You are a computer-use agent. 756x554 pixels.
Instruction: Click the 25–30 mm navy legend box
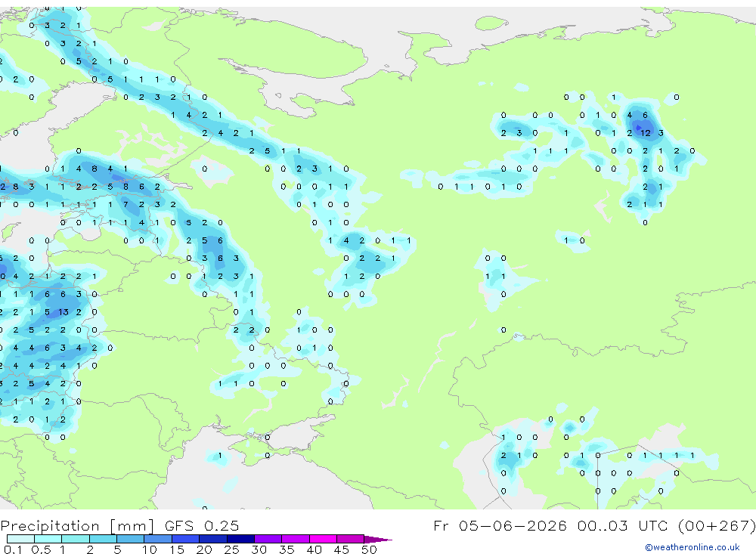(x=240, y=539)
